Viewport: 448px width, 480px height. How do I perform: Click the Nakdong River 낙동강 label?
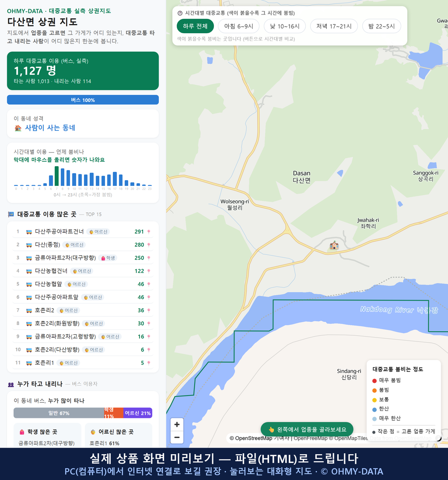click(x=399, y=310)
